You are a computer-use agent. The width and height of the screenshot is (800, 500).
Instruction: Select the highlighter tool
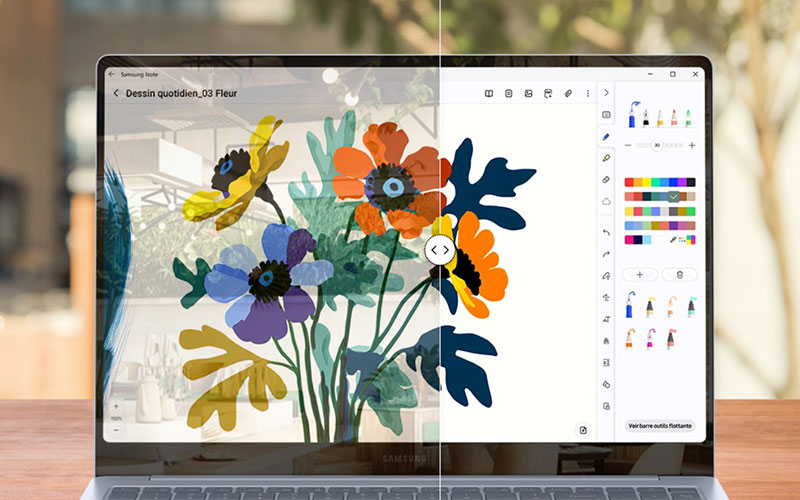606,158
